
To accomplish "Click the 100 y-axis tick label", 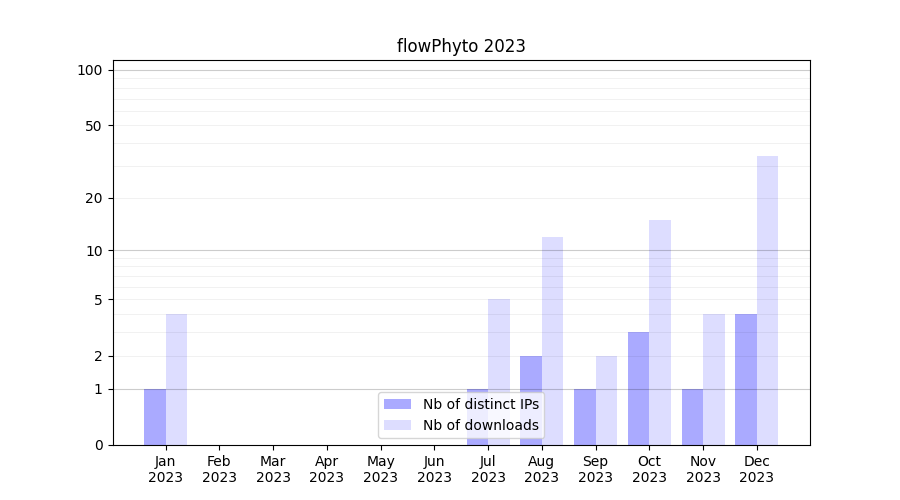I will coord(90,70).
